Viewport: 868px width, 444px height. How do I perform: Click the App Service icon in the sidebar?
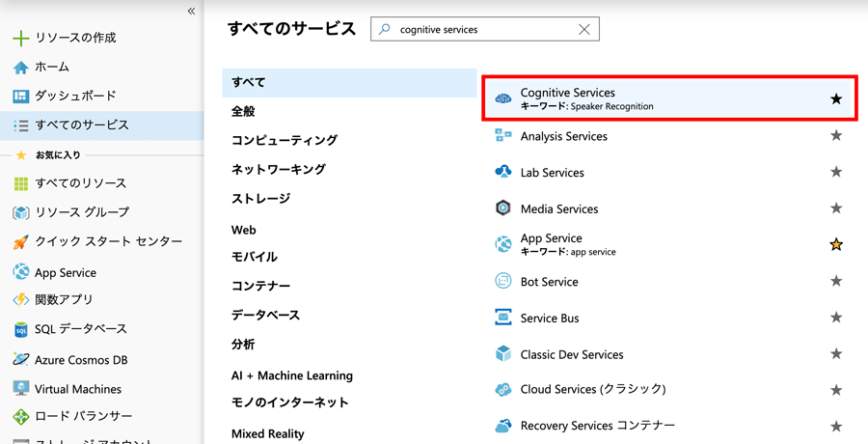20,272
